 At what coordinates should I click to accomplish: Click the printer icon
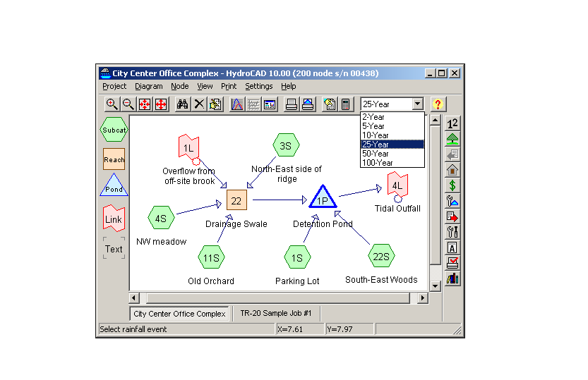tap(292, 104)
